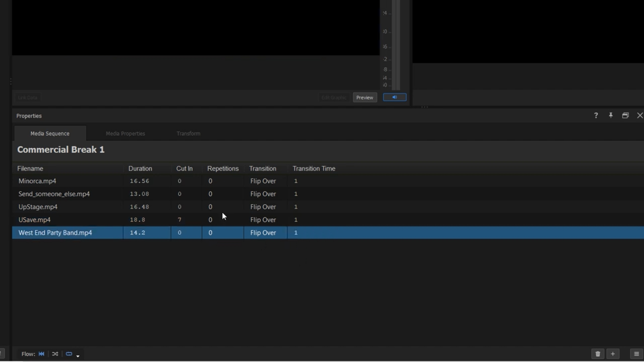Click the Properties help question mark
The width and height of the screenshot is (644, 362).
coord(596,116)
